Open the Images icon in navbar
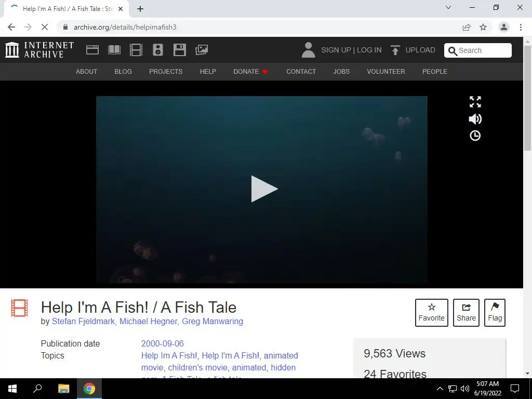This screenshot has height=399, width=532. pyautogui.click(x=202, y=50)
